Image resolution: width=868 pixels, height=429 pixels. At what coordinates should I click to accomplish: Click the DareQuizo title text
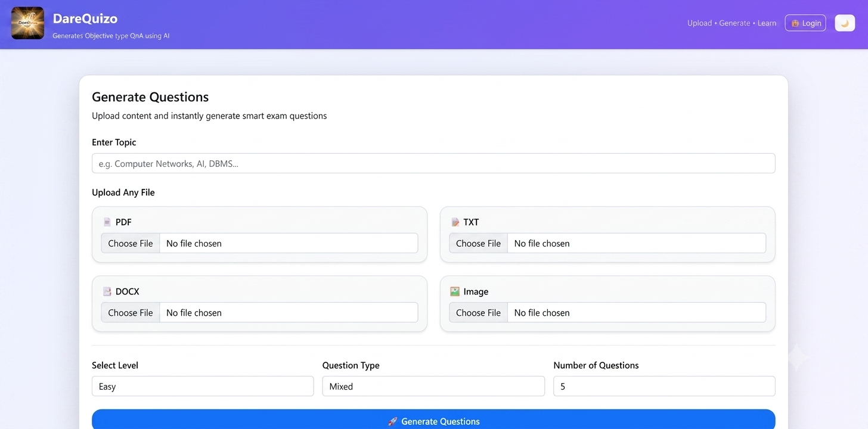pyautogui.click(x=85, y=18)
